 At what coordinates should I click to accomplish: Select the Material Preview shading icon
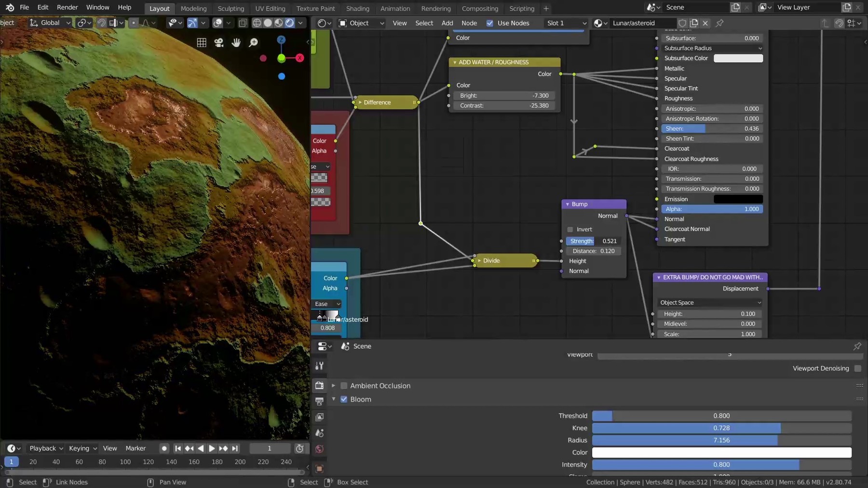click(280, 23)
